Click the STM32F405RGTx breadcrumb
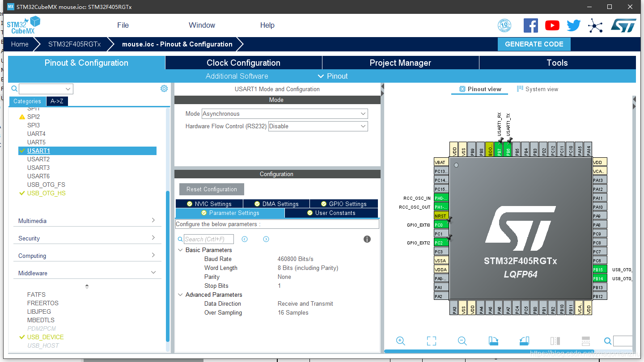644x362 pixels. coord(75,44)
